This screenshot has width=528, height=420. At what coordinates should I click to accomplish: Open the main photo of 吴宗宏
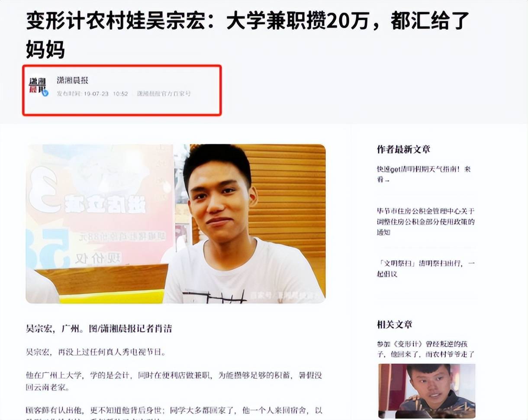(176, 223)
